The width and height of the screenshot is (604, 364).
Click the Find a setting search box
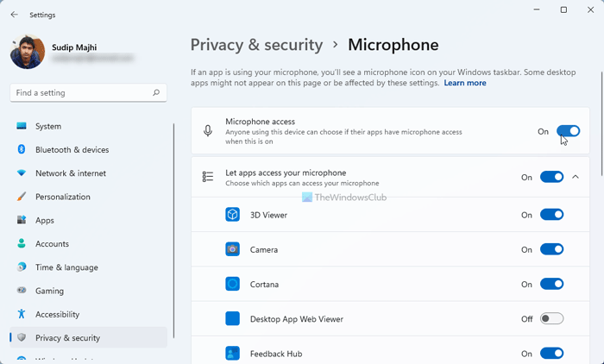click(82, 92)
